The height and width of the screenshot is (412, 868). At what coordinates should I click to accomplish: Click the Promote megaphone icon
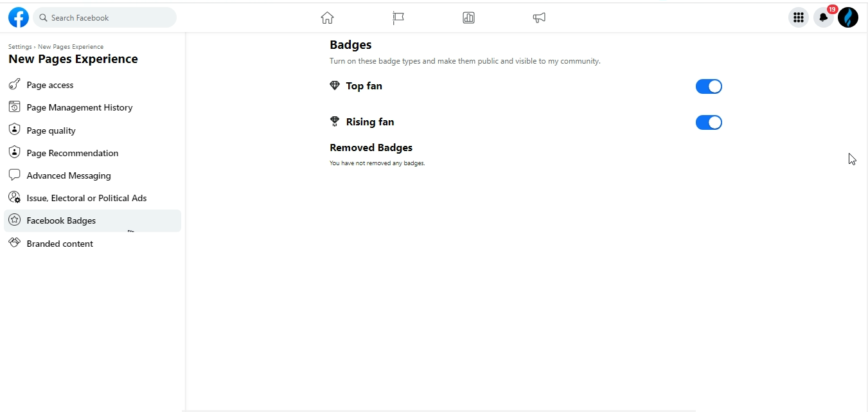coord(539,17)
